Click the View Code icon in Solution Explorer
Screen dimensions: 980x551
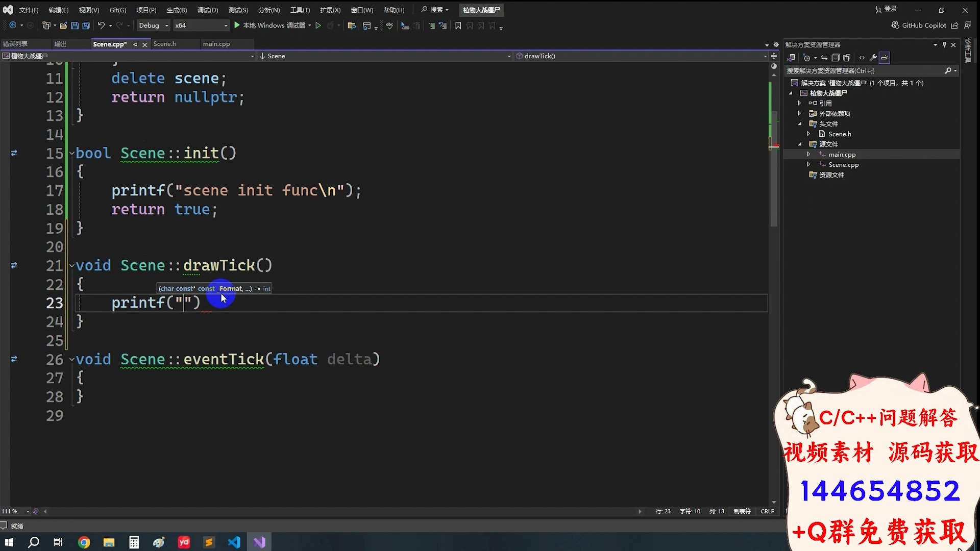pyautogui.click(x=862, y=58)
